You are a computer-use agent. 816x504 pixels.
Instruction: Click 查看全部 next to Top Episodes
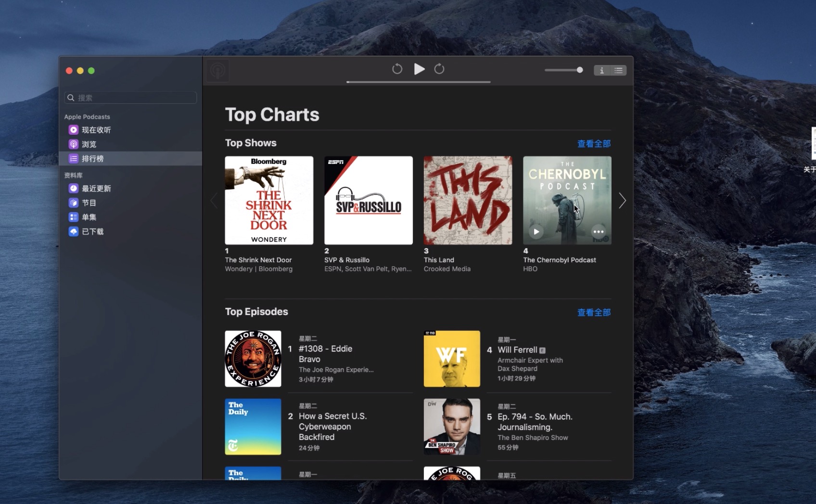594,313
